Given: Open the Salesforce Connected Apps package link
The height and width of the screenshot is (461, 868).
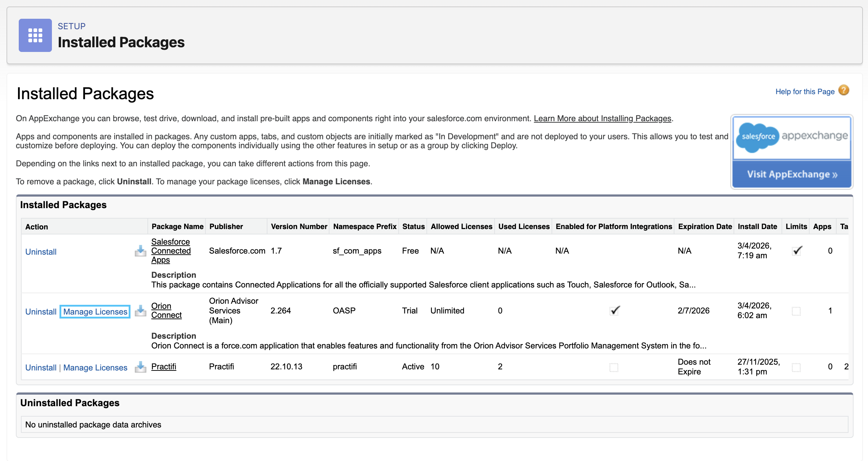Looking at the screenshot, I should (171, 251).
